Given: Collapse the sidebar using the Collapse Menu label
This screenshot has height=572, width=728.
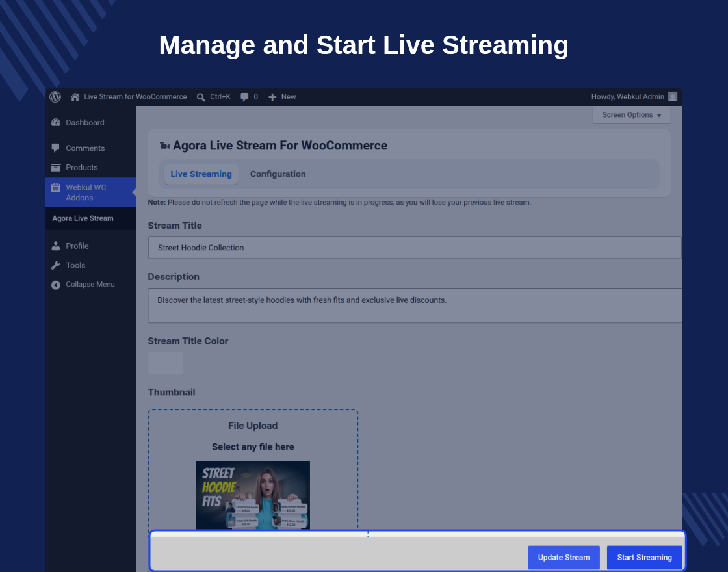Looking at the screenshot, I should (x=90, y=284).
